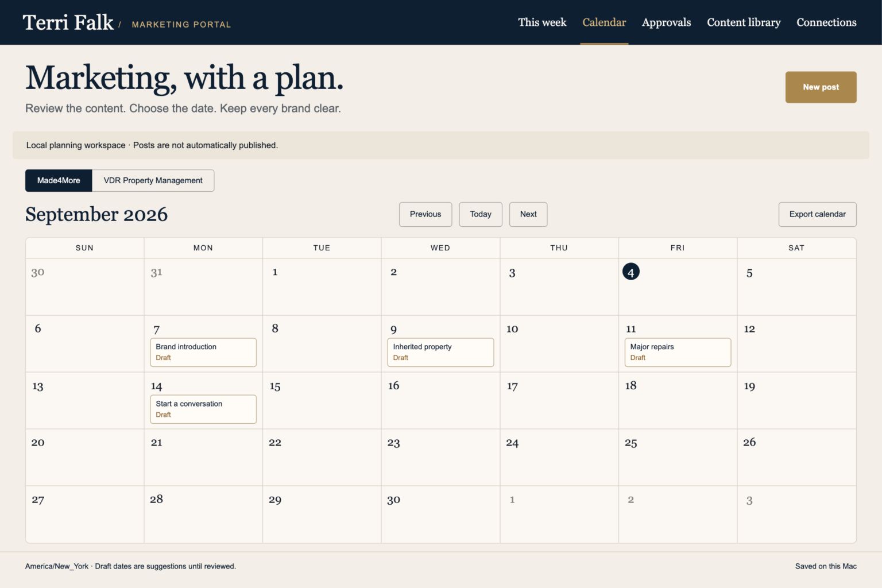
Task: Select today's date, September 4
Action: (x=630, y=272)
